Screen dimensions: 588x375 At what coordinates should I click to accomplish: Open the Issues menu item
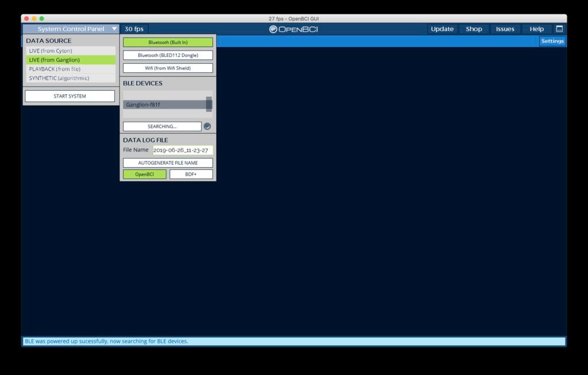(505, 29)
